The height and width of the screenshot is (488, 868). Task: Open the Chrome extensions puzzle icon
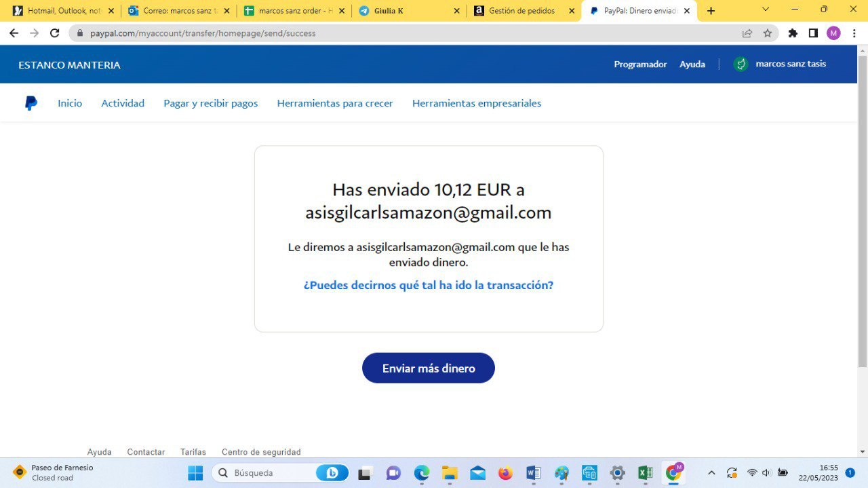[x=793, y=33]
